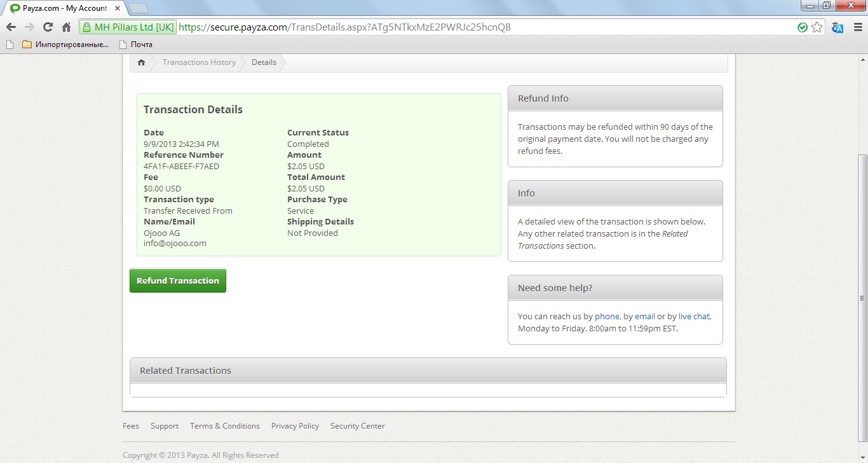Click the date 9/9/2013 2:42:34 PM

coord(181,144)
